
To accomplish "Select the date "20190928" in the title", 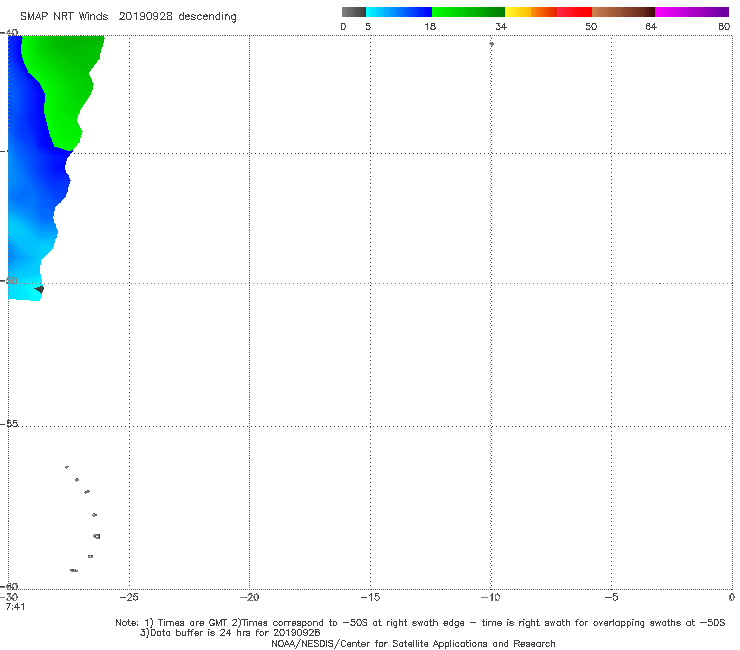I will click(x=145, y=16).
